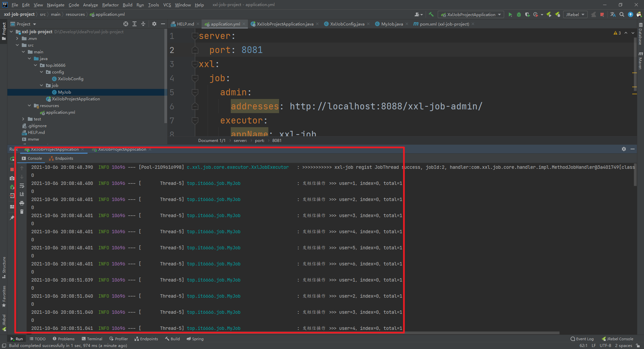Stop the running application in top toolbar
644x349 pixels.
(602, 14)
